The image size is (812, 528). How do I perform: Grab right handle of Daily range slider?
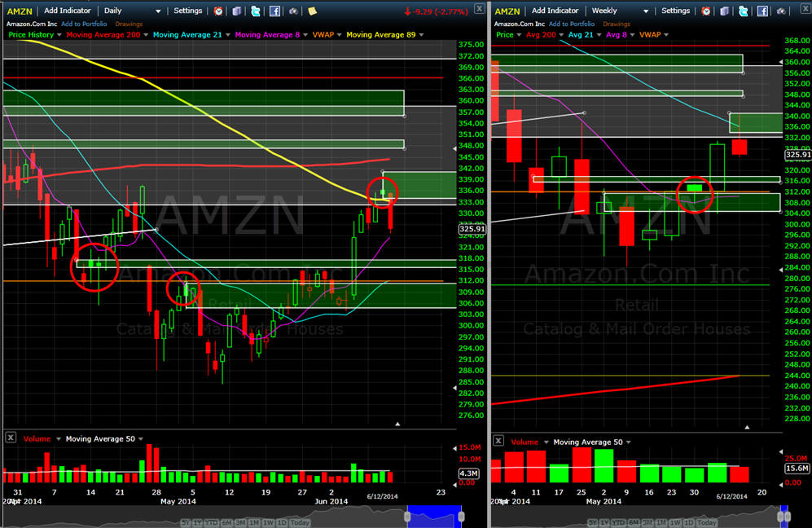461,517
